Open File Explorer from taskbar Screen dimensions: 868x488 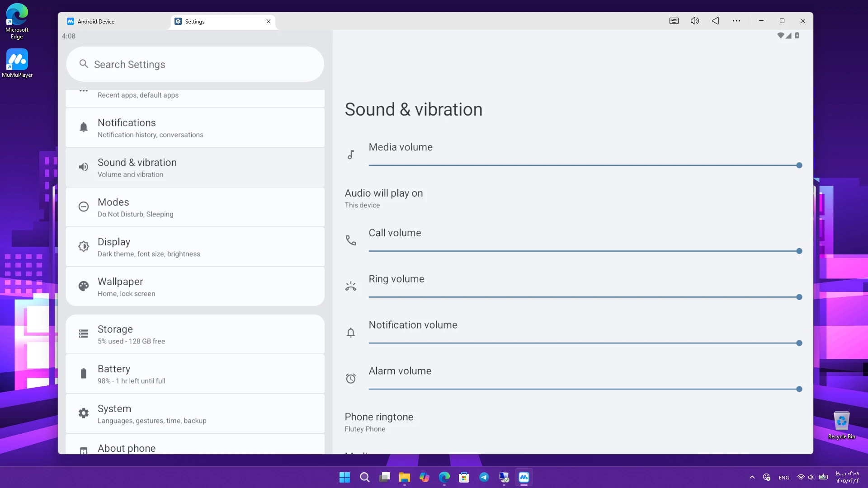coord(404,477)
